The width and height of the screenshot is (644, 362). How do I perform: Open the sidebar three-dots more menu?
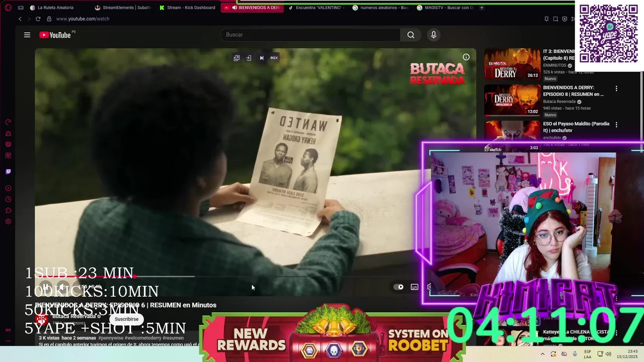8,341
